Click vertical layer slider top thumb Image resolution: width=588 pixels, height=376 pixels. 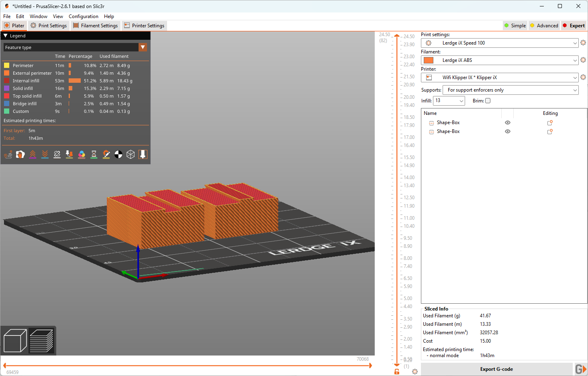tap(397, 36)
